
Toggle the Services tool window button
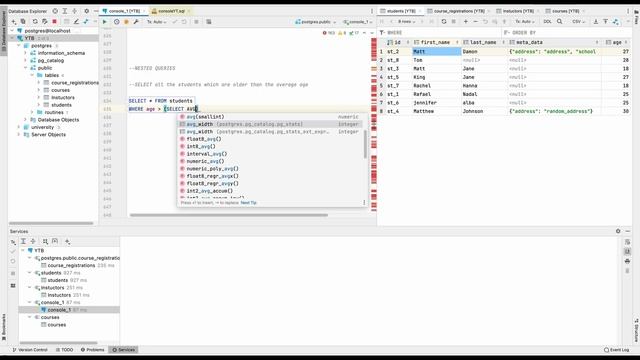tap(123, 350)
